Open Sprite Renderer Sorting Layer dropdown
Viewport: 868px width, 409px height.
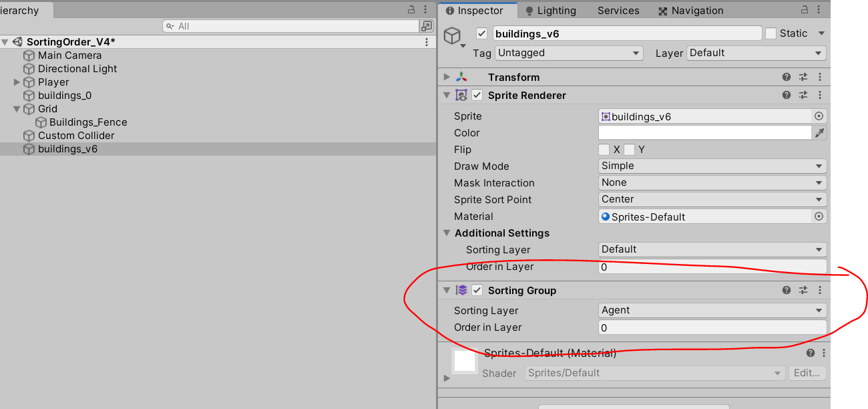[x=712, y=250]
